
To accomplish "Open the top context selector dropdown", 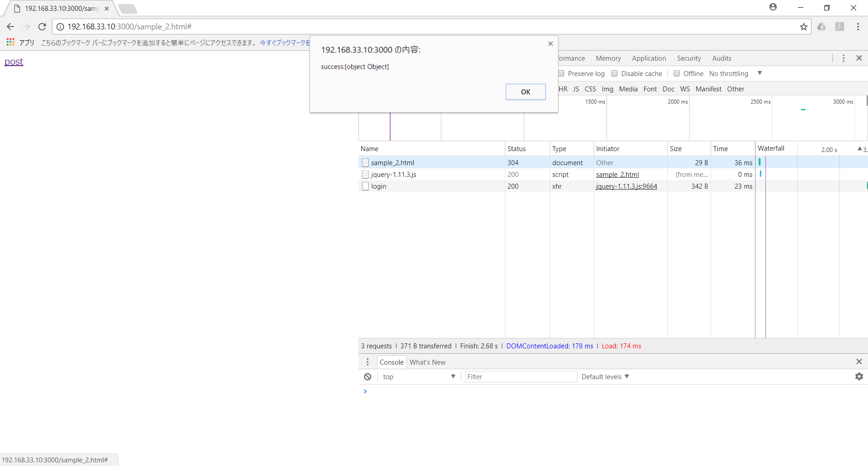I will [x=419, y=377].
